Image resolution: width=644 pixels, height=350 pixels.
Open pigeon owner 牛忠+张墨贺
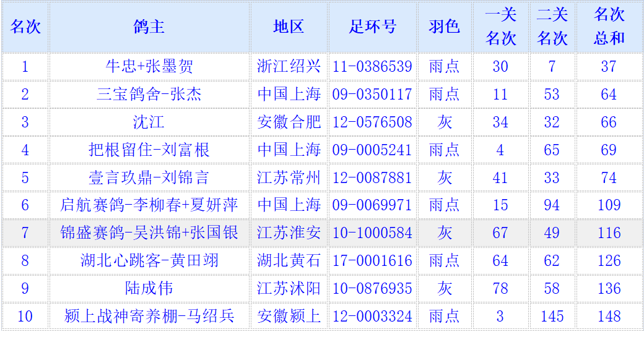point(149,67)
